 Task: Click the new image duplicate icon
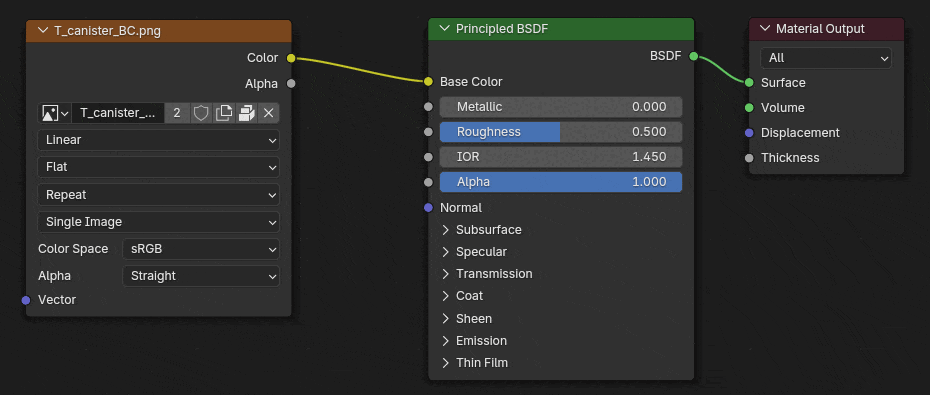[x=224, y=113]
